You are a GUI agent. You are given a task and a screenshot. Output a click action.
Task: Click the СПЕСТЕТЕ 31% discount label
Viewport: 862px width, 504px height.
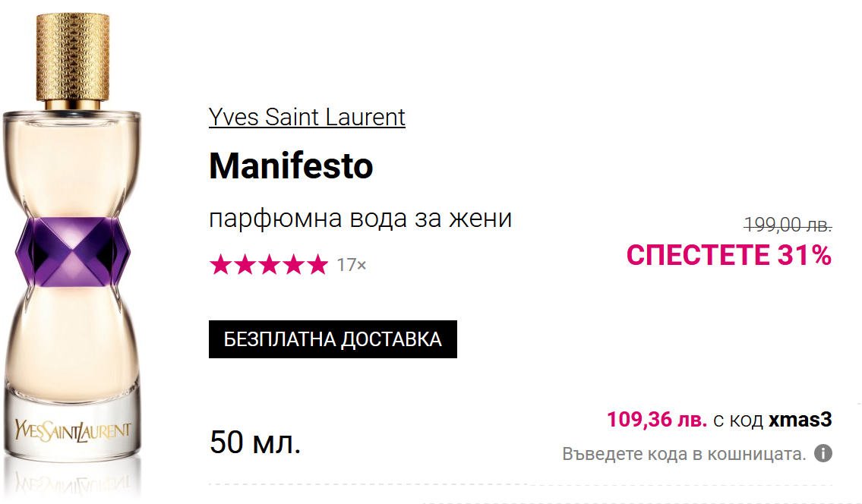tap(728, 255)
